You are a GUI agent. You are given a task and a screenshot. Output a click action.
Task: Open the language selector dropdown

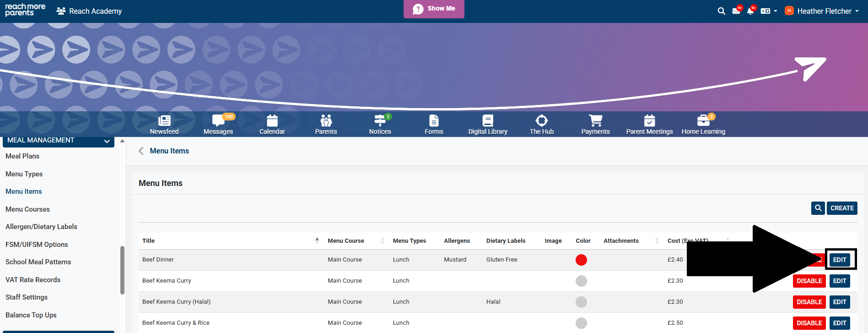coord(769,11)
